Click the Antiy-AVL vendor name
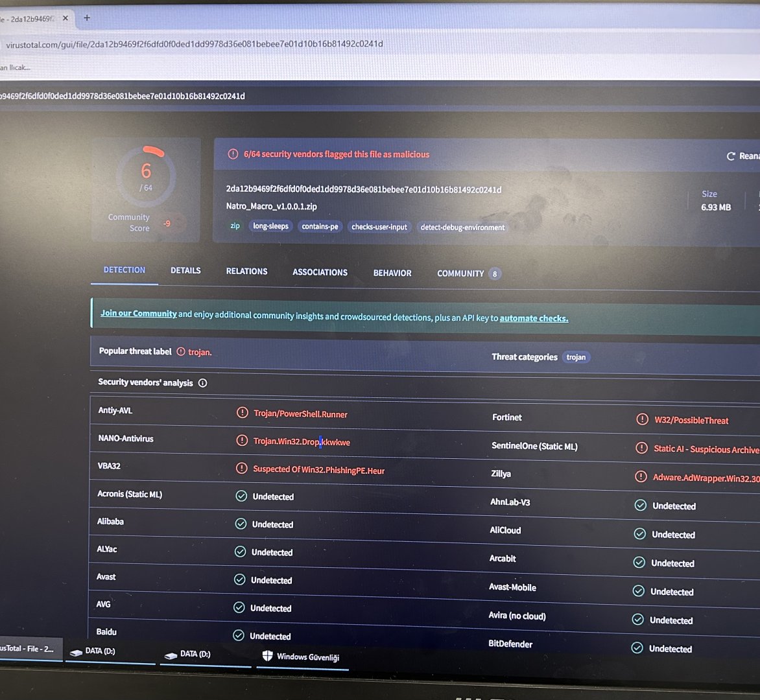Viewport: 760px width, 700px height. pos(115,410)
